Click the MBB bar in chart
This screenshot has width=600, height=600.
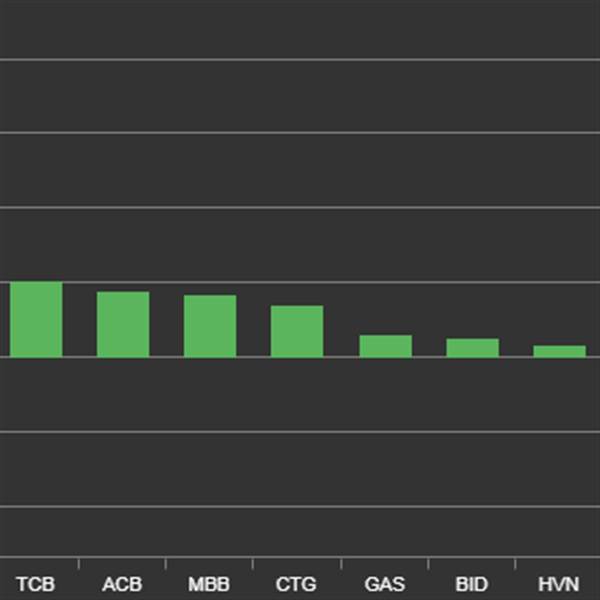click(210, 326)
